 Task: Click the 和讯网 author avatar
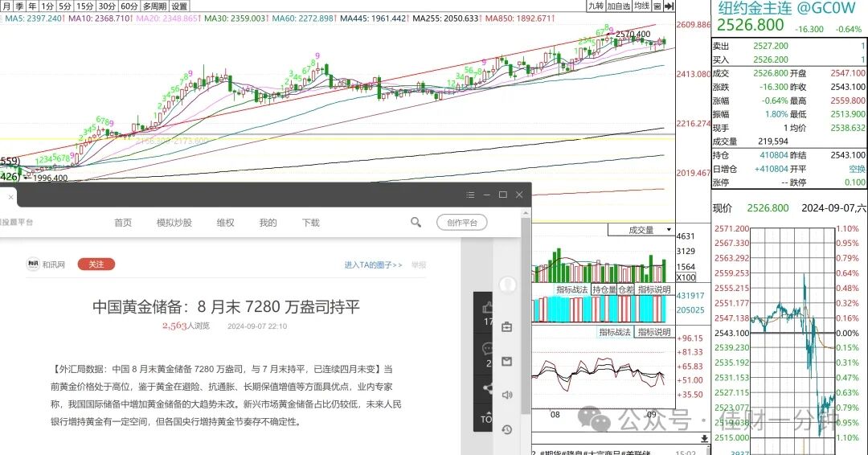click(x=33, y=264)
